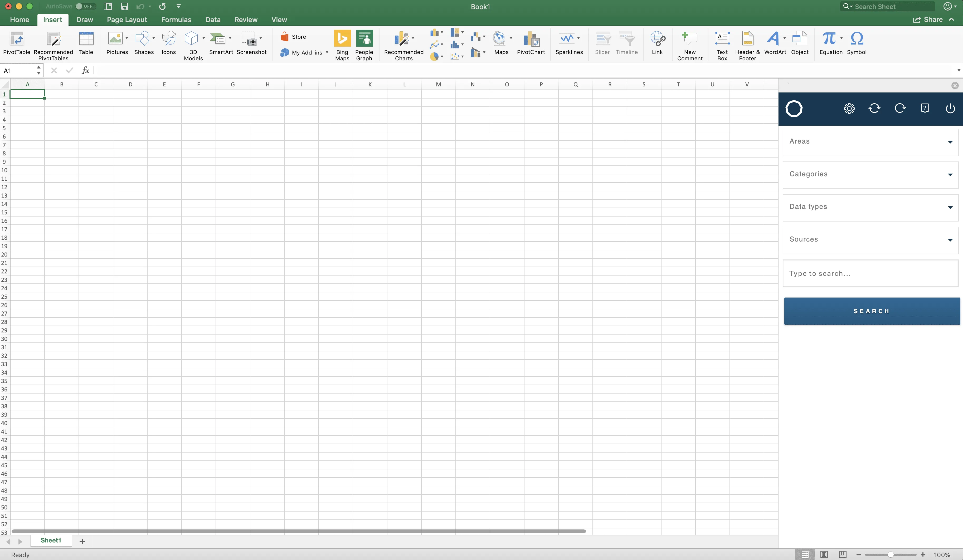Expand the formula bar

click(x=959, y=70)
